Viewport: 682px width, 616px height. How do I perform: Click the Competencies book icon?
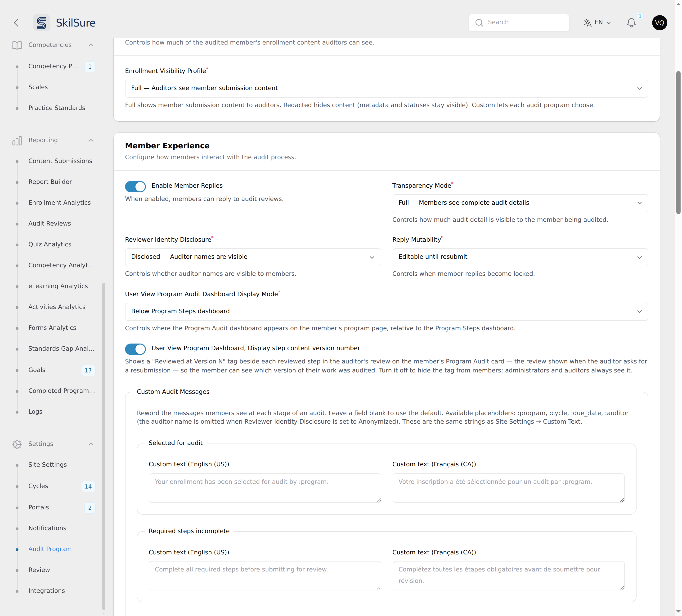(17, 45)
